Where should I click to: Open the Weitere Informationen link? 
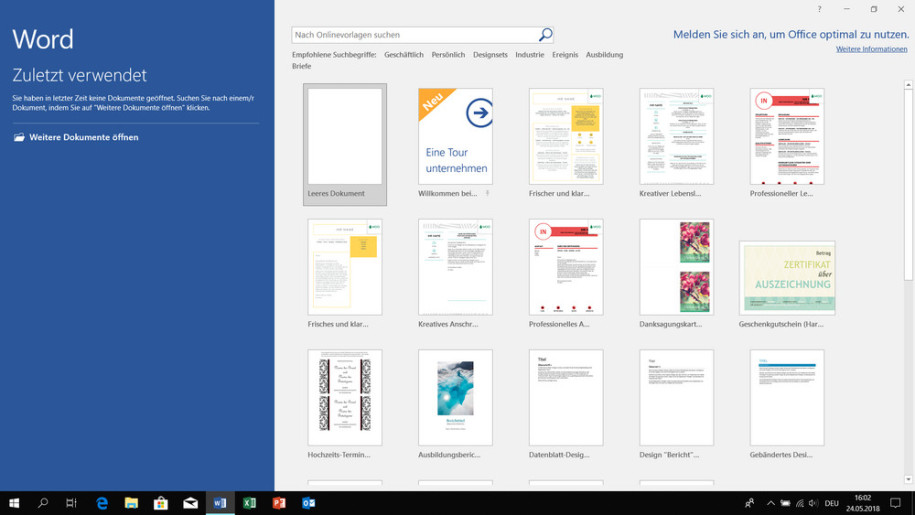[x=871, y=49]
